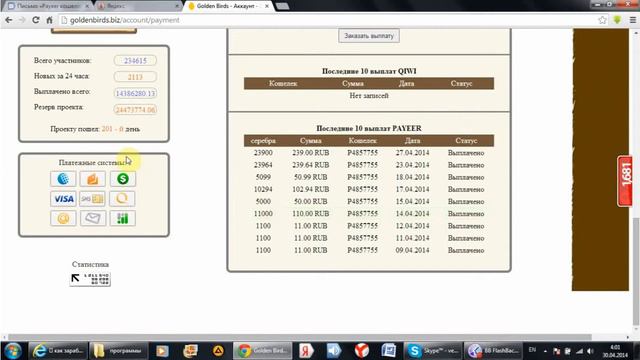Click the date 18.04.2014

pos(412,177)
